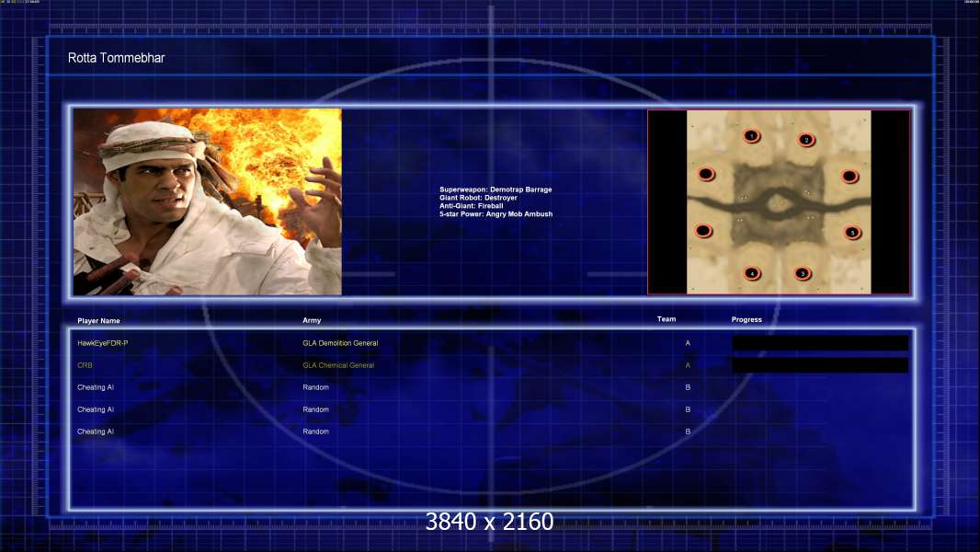
Task: Click start position marker 5 on minimap
Action: tap(852, 233)
